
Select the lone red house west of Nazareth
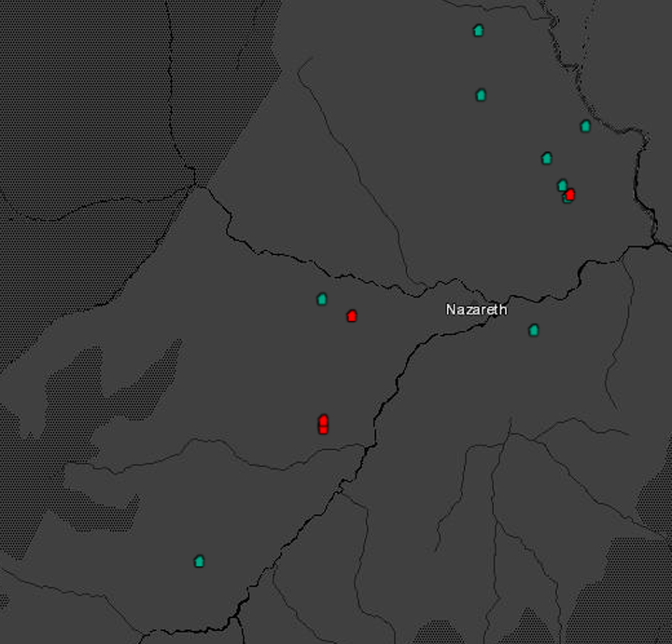352,315
